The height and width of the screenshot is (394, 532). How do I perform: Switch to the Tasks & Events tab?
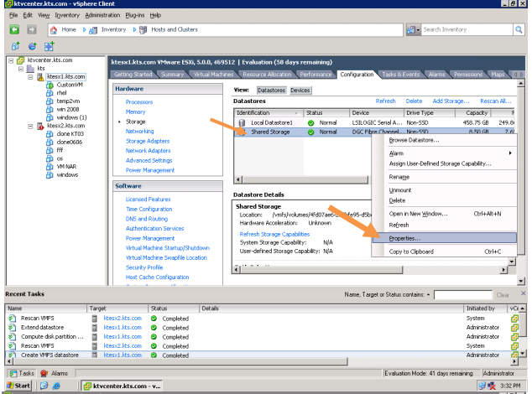click(x=401, y=75)
